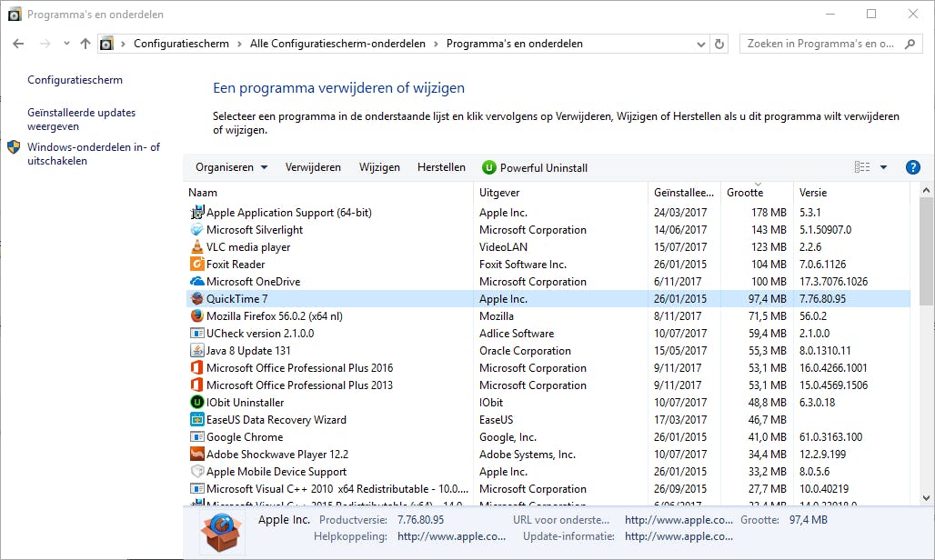Click Verwijderen in the toolbar
The height and width of the screenshot is (560, 935).
[x=313, y=167]
